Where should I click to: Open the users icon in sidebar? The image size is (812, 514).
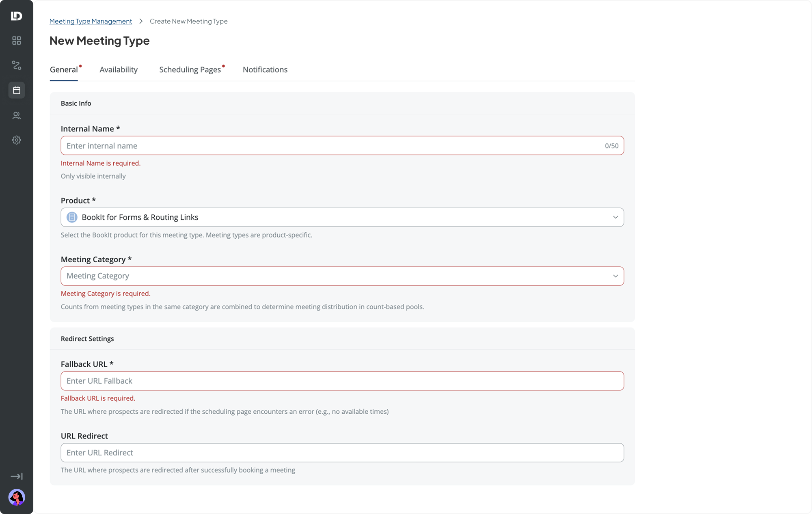(16, 115)
